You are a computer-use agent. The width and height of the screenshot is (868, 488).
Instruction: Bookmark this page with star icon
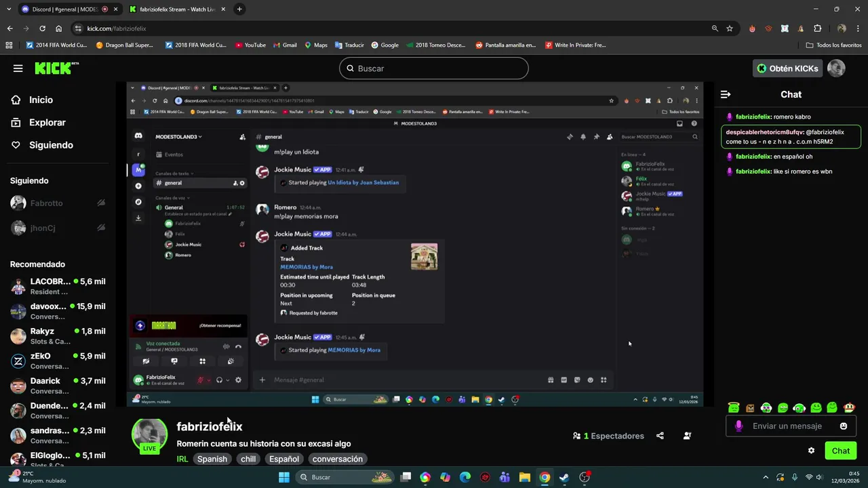pyautogui.click(x=730, y=28)
